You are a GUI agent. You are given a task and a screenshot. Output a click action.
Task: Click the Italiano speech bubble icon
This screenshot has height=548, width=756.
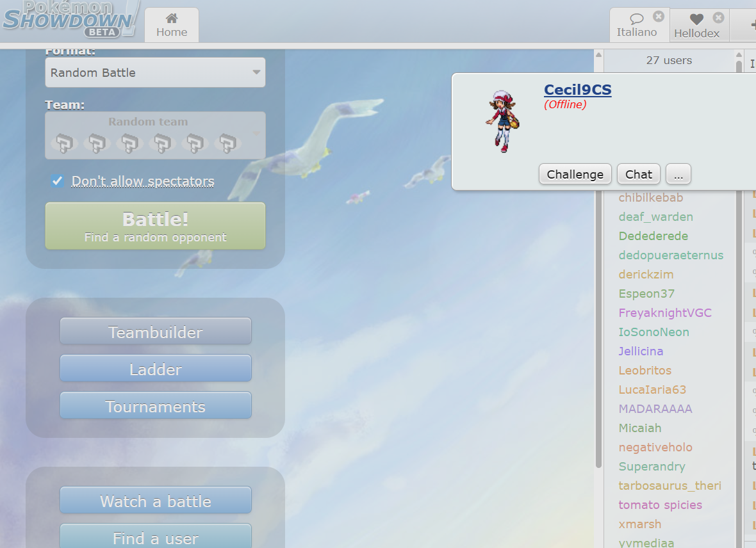(x=636, y=19)
